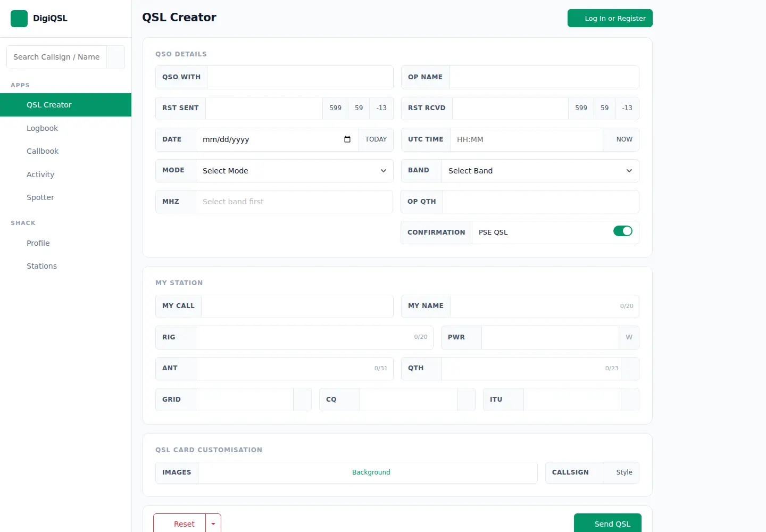
Task: Click the MY CALL input field
Action: pyautogui.click(x=297, y=306)
